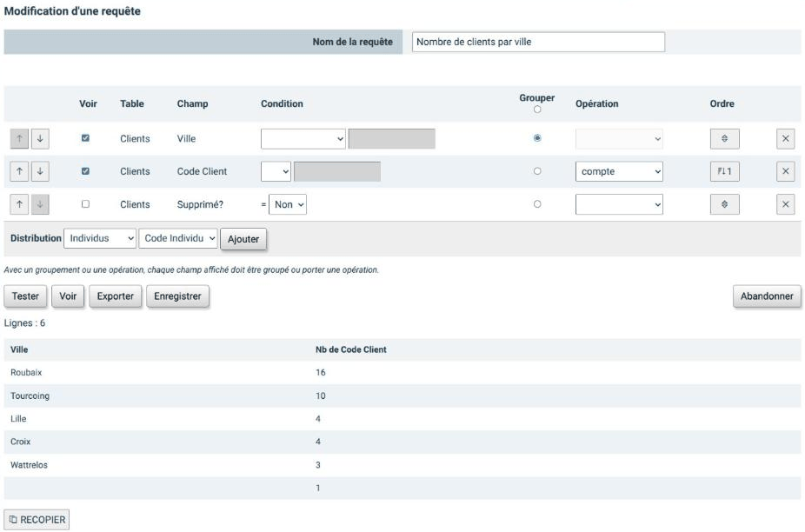The image size is (805, 532).
Task: Toggle sort order for Ville row
Action: click(x=724, y=138)
